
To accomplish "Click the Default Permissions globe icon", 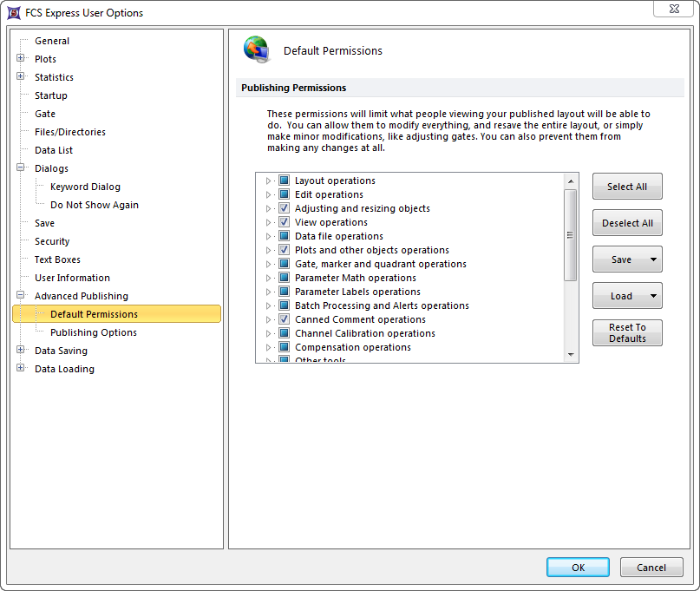I will click(x=257, y=50).
